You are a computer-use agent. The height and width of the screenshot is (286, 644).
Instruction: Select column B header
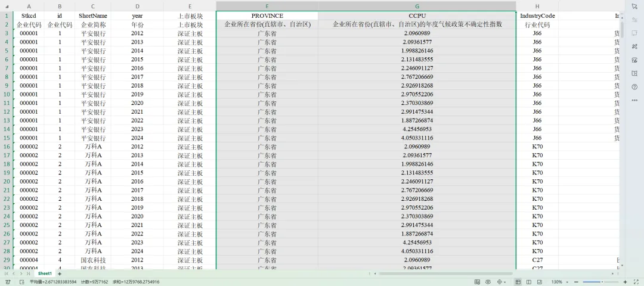coord(60,6)
